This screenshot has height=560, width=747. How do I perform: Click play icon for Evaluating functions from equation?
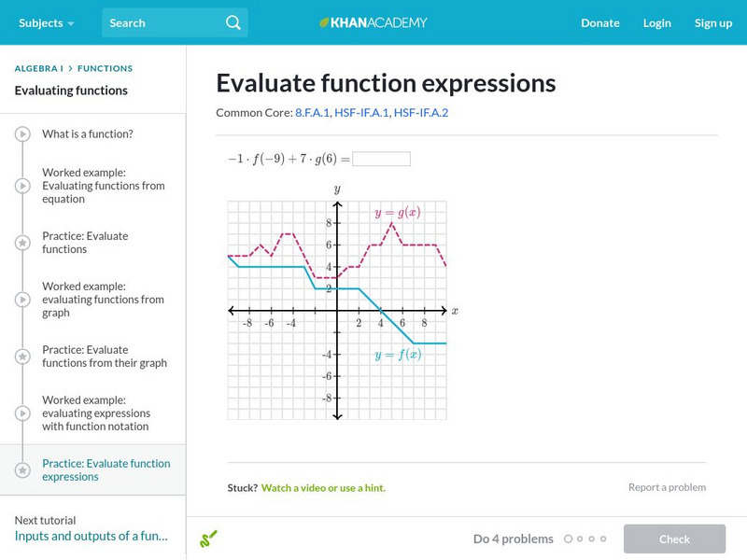point(22,185)
